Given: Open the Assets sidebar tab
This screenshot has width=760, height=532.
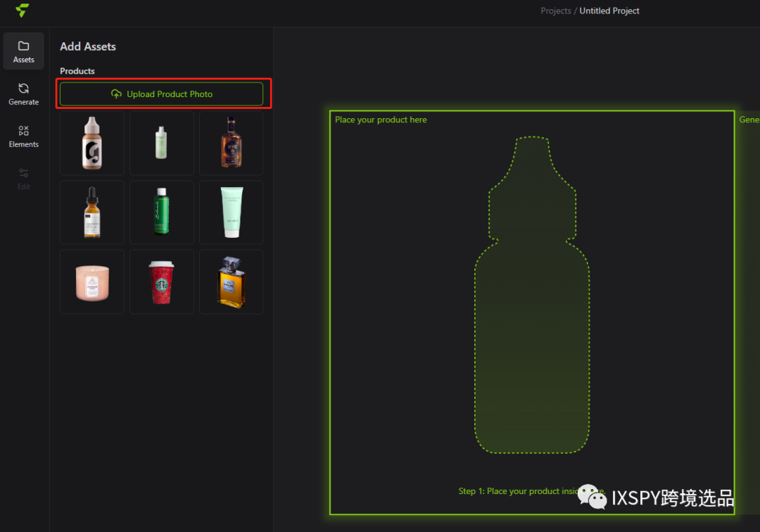Looking at the screenshot, I should pyautogui.click(x=23, y=51).
